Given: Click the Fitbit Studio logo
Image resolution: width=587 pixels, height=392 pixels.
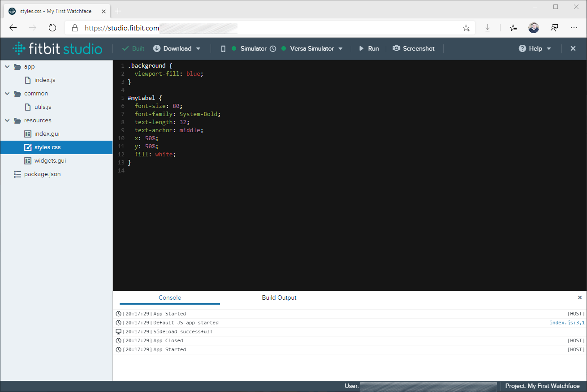Looking at the screenshot, I should pos(57,48).
